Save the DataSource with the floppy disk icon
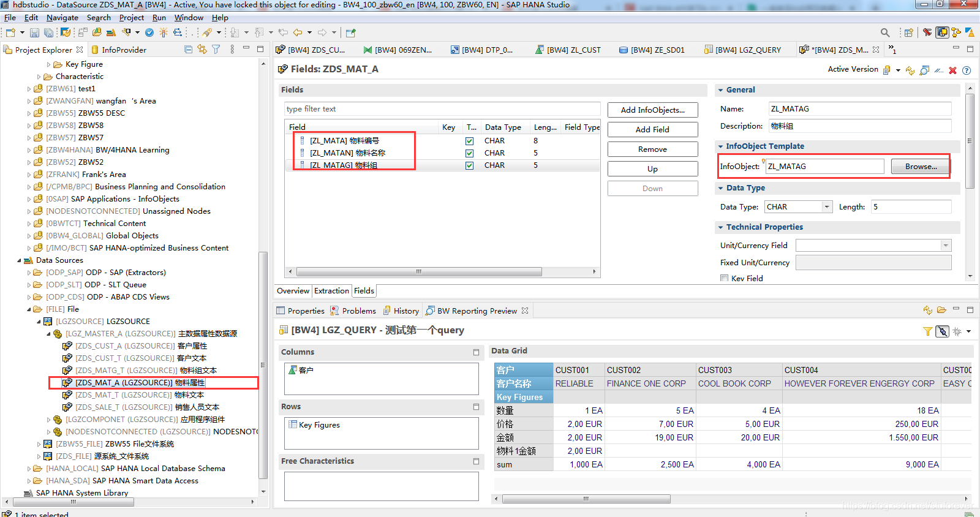Image resolution: width=980 pixels, height=517 pixels. click(x=34, y=32)
